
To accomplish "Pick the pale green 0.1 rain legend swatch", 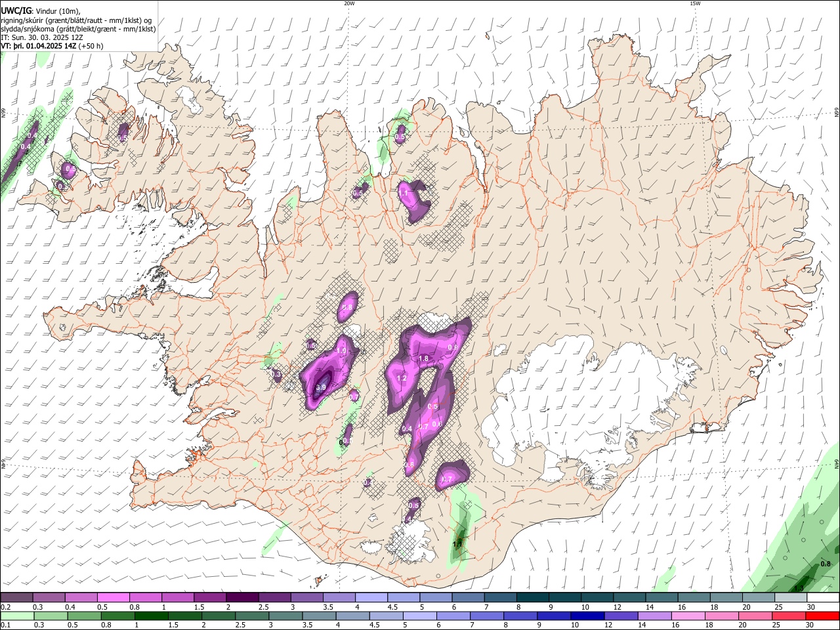I will tap(17, 616).
